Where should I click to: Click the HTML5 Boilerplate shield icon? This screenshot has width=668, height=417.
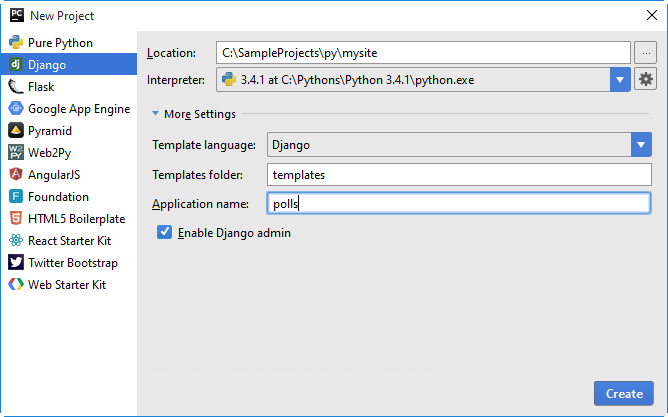click(x=16, y=218)
